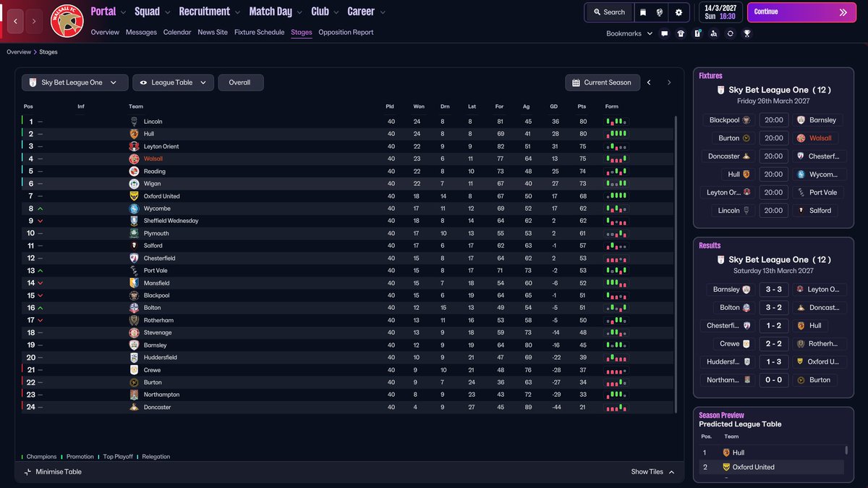The height and width of the screenshot is (488, 868).
Task: Open the trophy competitions bookmark icon
Action: point(746,33)
